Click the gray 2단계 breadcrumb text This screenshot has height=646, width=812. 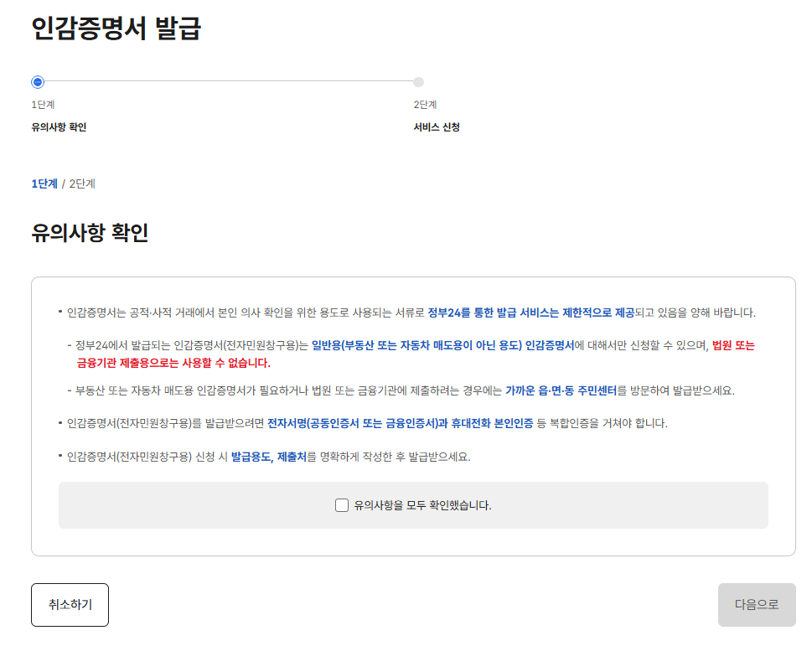tap(82, 183)
